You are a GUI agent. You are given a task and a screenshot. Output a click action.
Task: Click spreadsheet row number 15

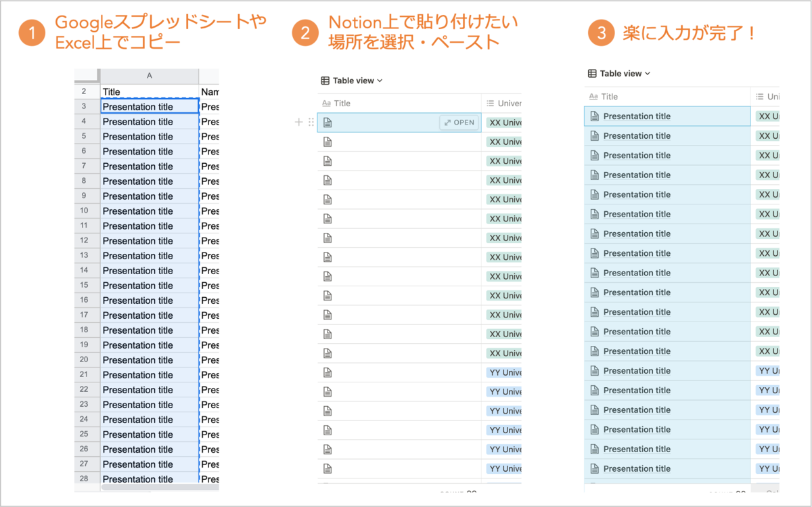(x=87, y=285)
